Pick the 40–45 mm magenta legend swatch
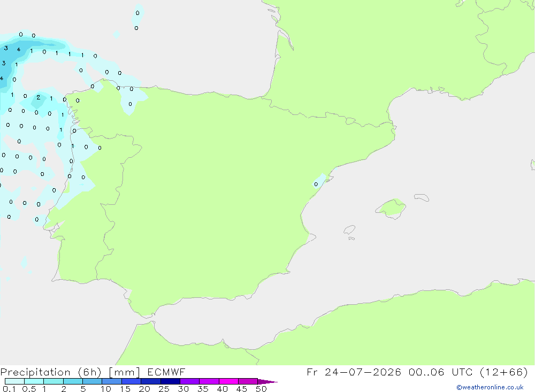Image resolution: width=535 pixels, height=392 pixels. tap(228, 381)
